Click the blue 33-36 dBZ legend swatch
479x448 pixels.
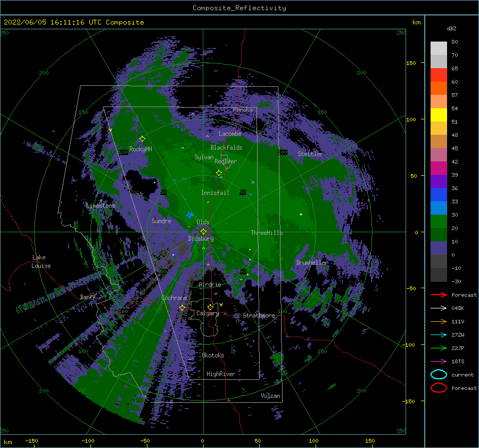(x=439, y=195)
